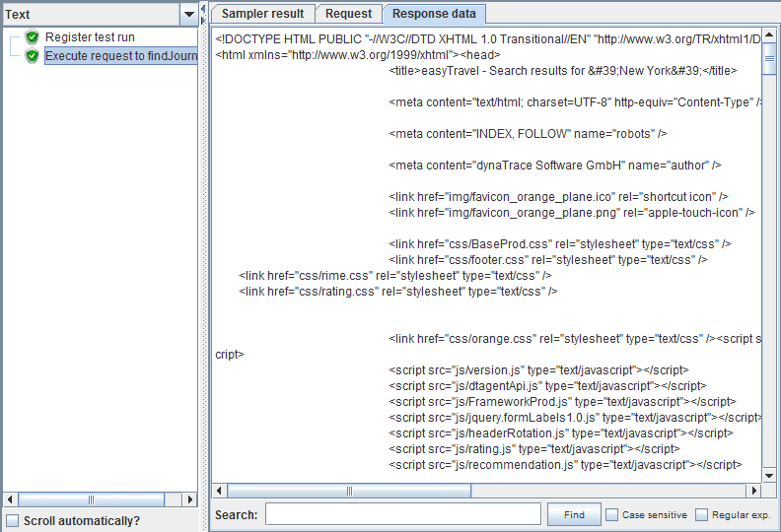Open the Response data tab
The width and height of the screenshot is (781, 532).
pos(434,14)
